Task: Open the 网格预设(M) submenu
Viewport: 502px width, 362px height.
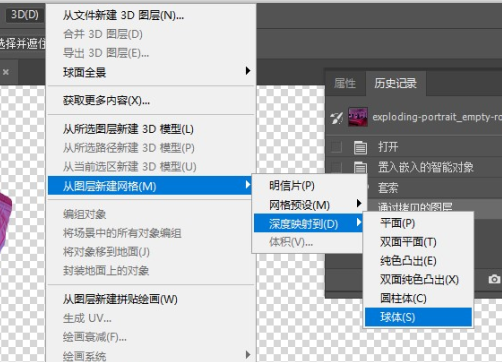Action: [x=308, y=204]
